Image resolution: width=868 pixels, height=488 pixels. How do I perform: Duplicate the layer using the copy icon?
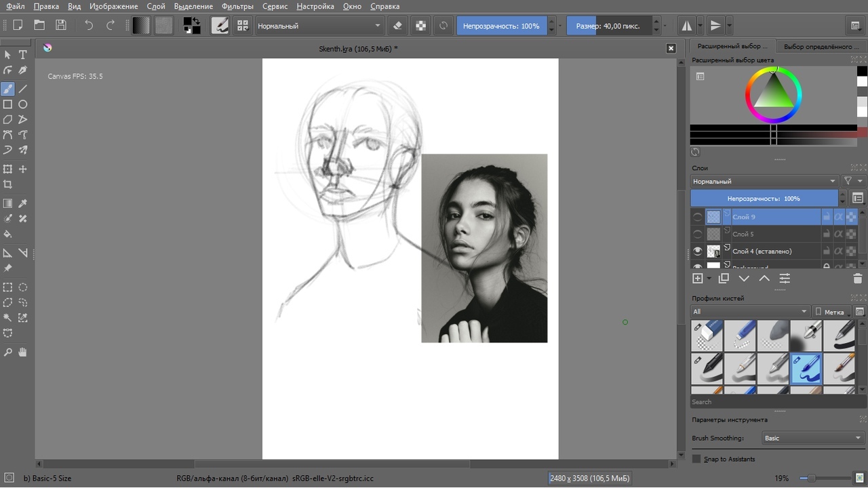(x=724, y=279)
